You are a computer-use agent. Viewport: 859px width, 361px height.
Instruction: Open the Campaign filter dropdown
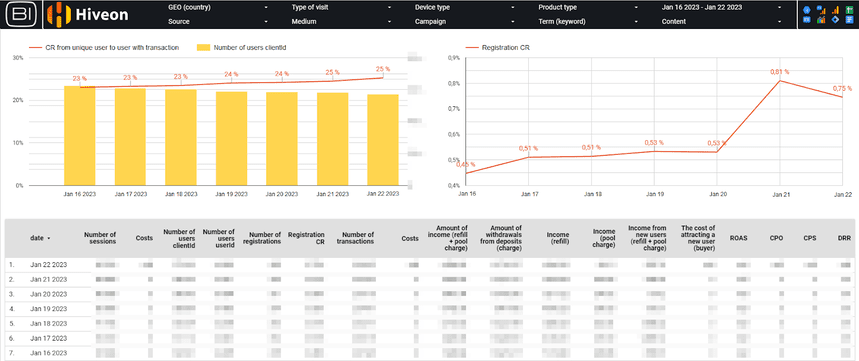click(465, 21)
